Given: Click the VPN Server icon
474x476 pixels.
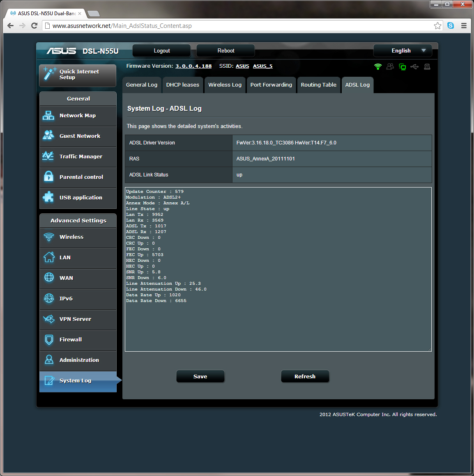Looking at the screenshot, I should 48,319.
